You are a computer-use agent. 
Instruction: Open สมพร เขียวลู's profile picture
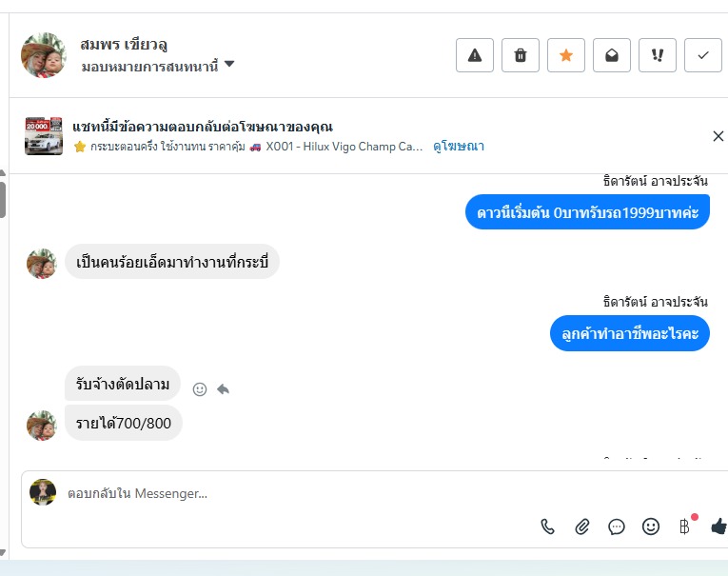(x=44, y=55)
